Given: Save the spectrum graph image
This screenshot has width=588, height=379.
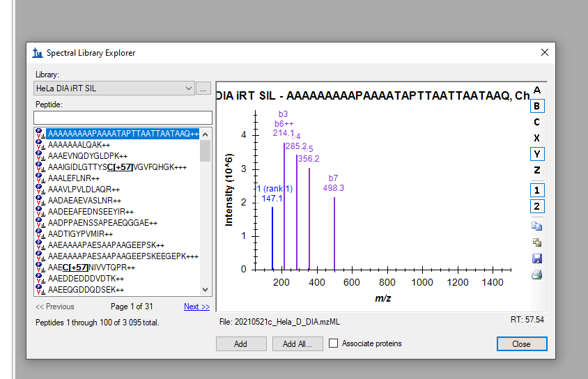Looking at the screenshot, I should pyautogui.click(x=537, y=258).
